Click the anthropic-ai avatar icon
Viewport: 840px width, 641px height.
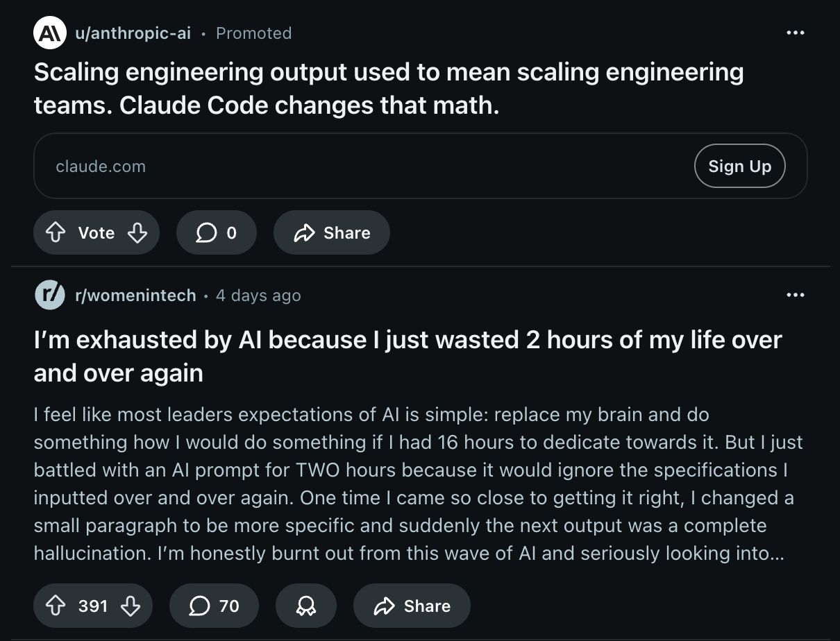point(49,33)
